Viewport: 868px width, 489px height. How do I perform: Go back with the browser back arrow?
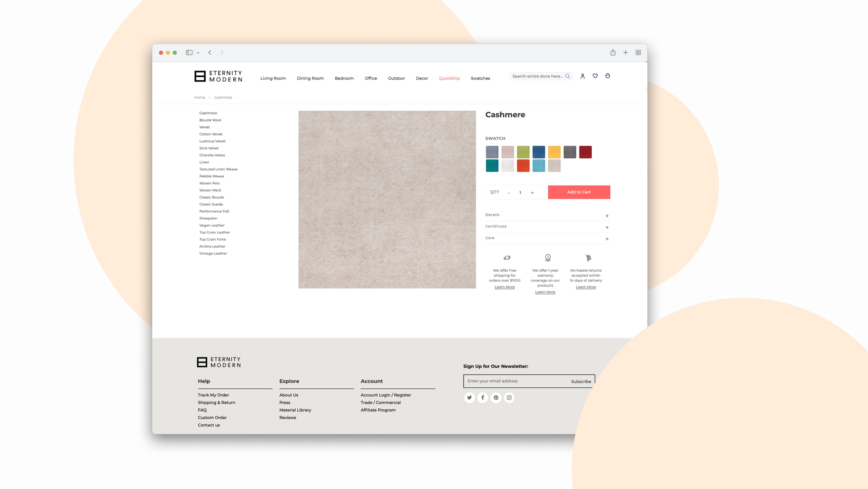point(210,53)
